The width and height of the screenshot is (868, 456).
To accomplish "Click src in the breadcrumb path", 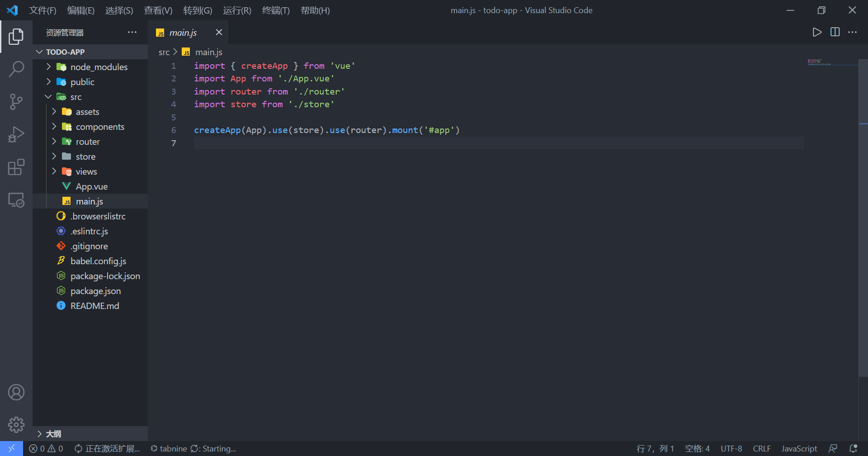I will pos(164,52).
